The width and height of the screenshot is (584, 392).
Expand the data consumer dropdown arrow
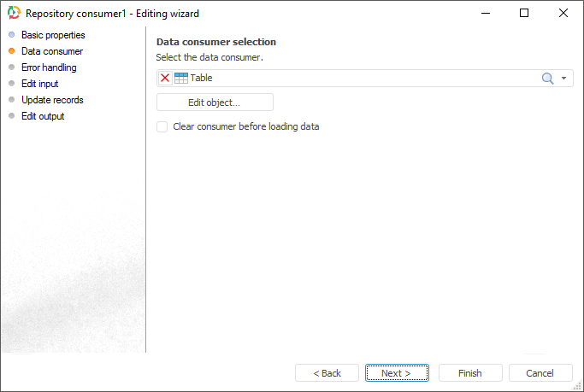(564, 78)
